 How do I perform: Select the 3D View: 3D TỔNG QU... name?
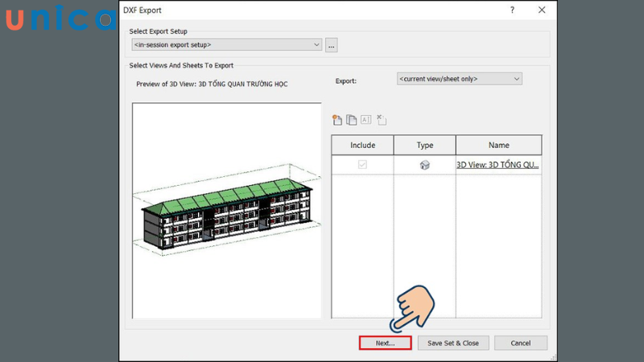click(x=497, y=165)
